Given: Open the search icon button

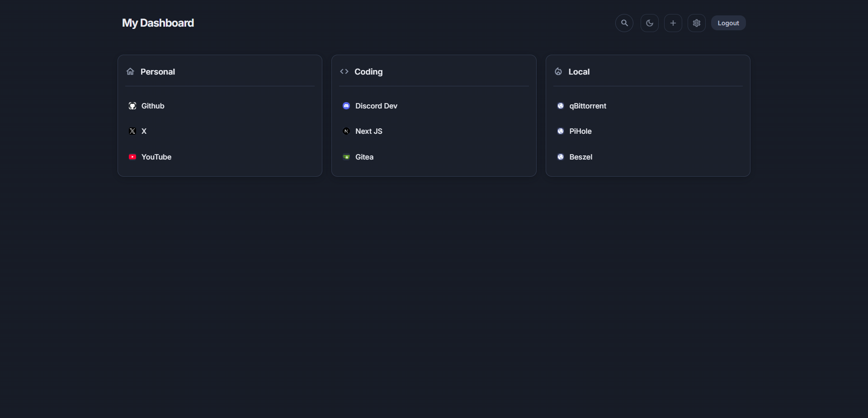Looking at the screenshot, I should pos(624,23).
